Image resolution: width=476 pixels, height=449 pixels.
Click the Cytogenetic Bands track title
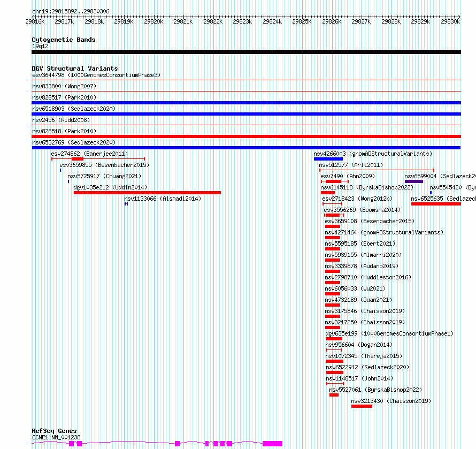(64, 40)
